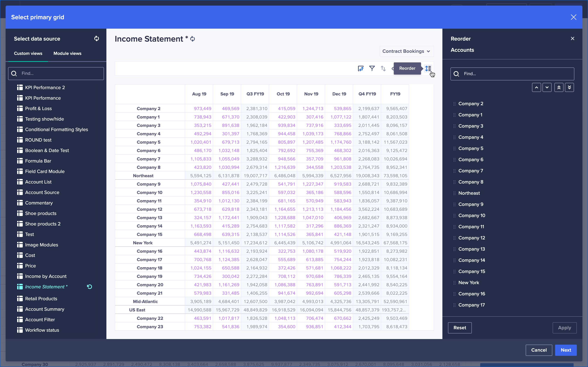Click the Reset button

(460, 328)
